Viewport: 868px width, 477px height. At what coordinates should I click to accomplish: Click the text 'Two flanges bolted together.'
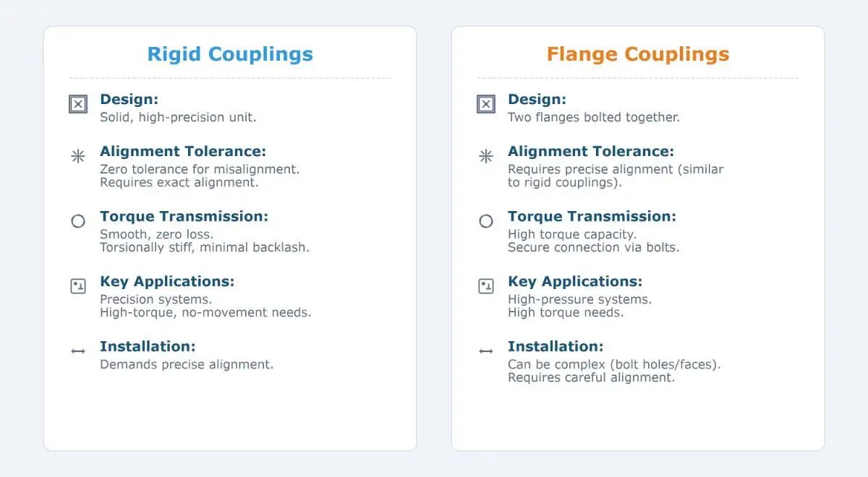coord(594,117)
